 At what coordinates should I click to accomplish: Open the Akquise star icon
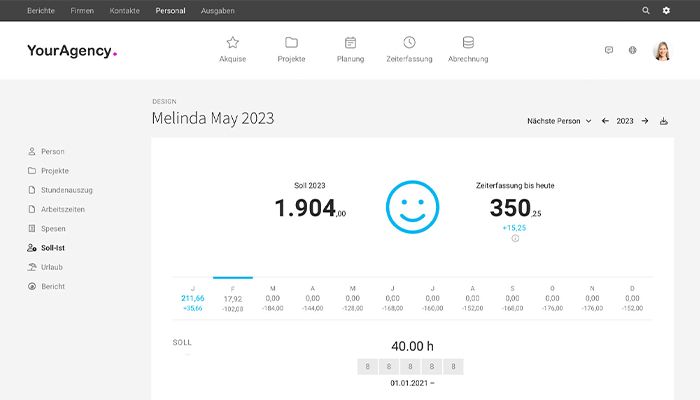(232, 43)
